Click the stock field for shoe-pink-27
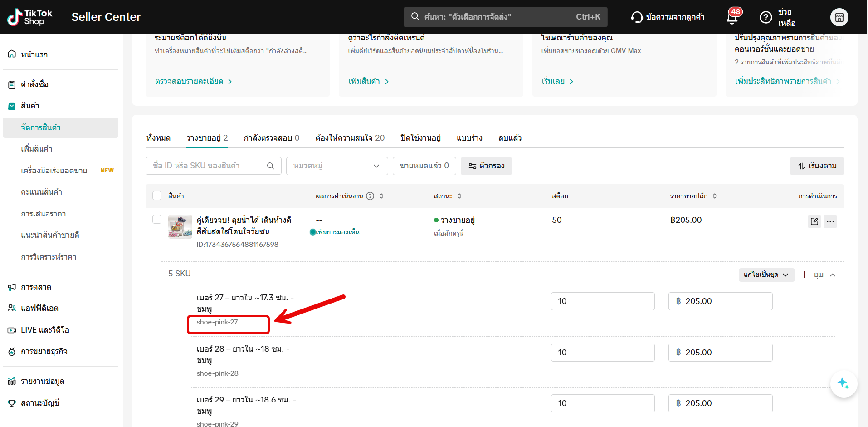 pos(602,301)
